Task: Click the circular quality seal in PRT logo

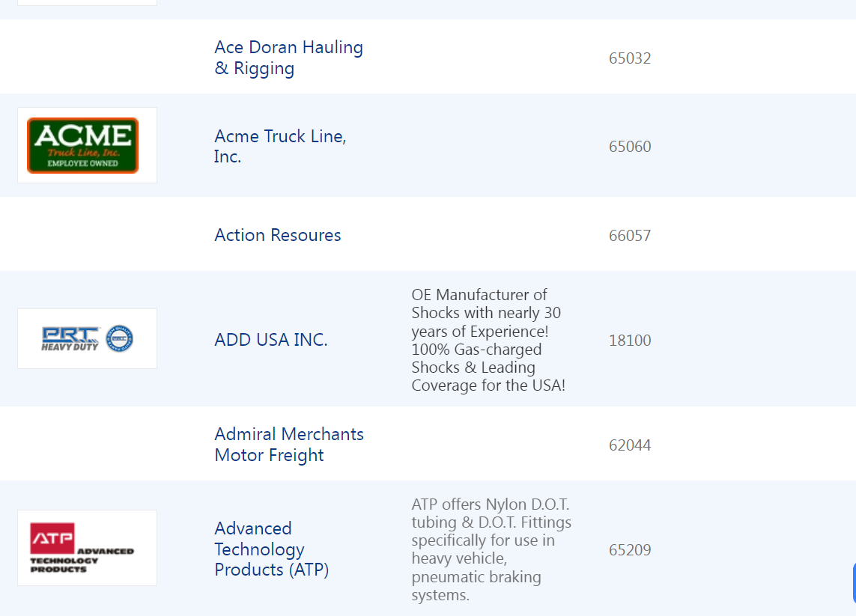Action: [120, 339]
